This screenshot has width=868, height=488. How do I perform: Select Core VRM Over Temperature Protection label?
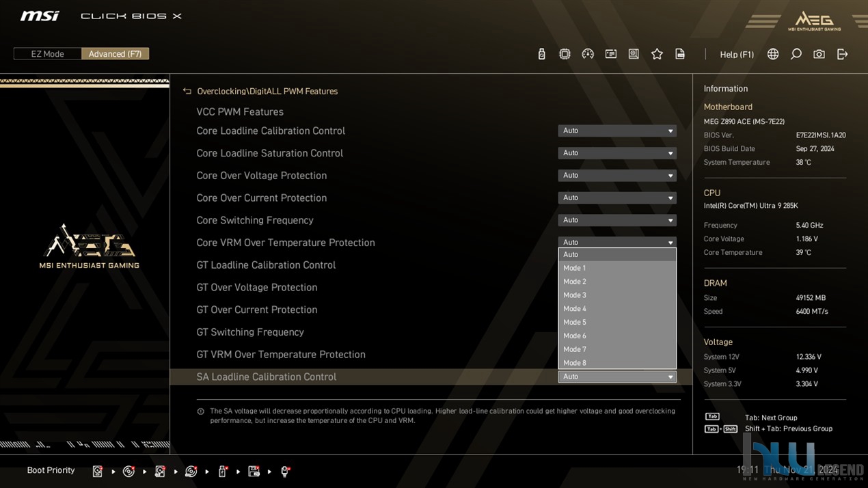tap(286, 243)
